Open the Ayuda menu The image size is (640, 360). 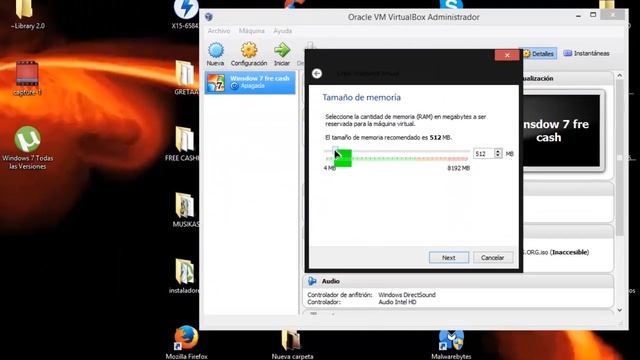pos(282,31)
